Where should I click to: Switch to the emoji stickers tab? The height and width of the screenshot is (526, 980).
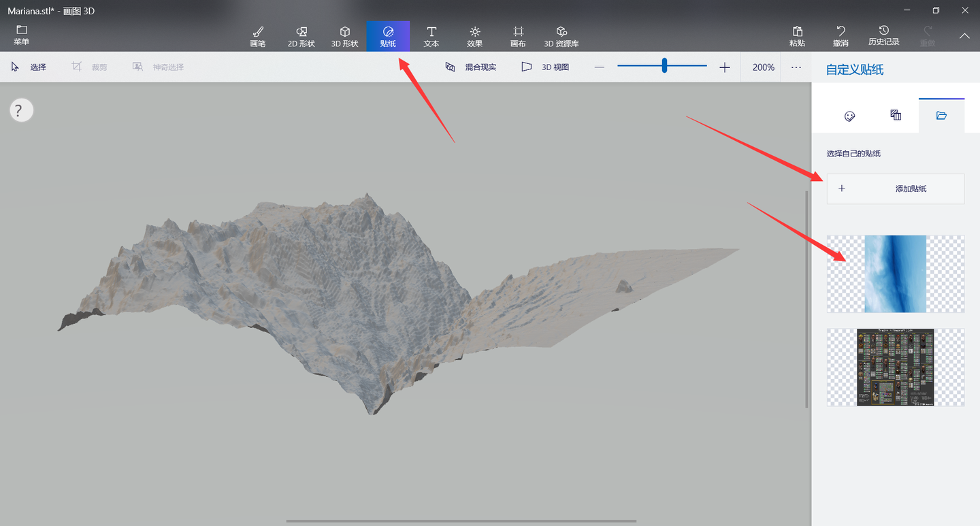pyautogui.click(x=849, y=116)
